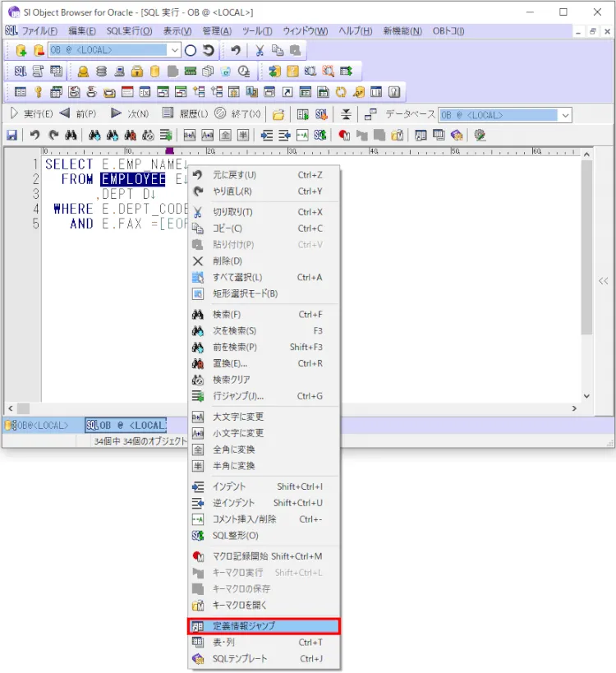Select 前を検索(P) menu entry

tap(264, 348)
